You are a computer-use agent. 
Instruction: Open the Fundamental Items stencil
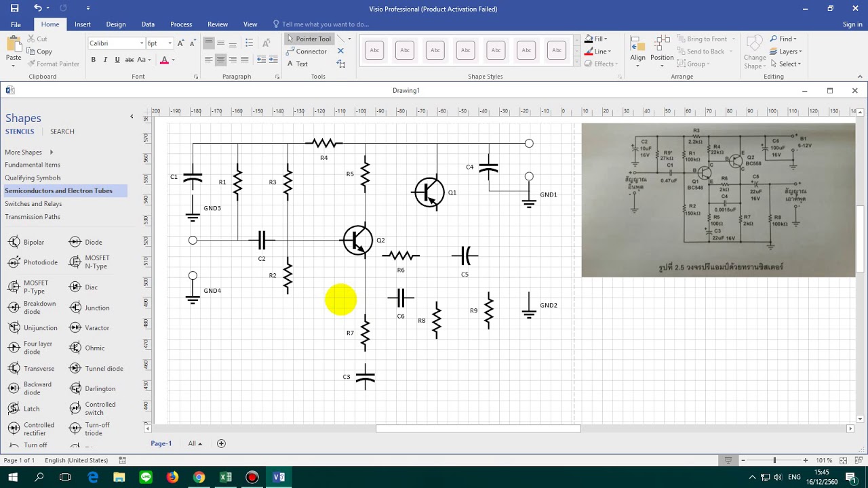coord(33,165)
